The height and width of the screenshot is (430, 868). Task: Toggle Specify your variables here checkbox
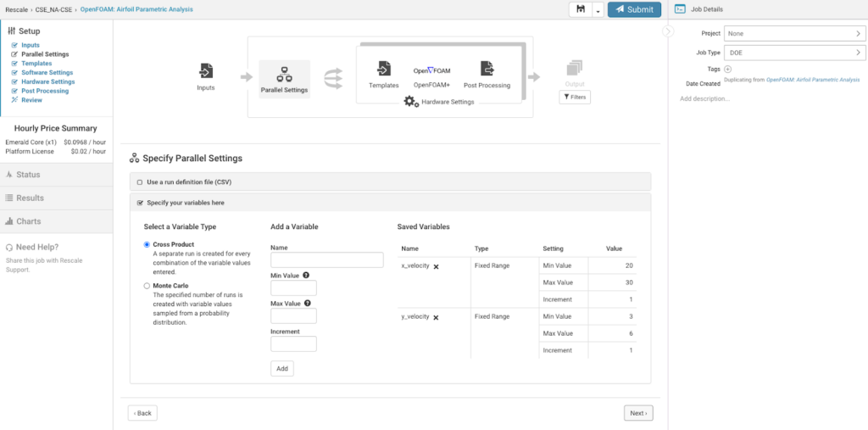click(140, 203)
